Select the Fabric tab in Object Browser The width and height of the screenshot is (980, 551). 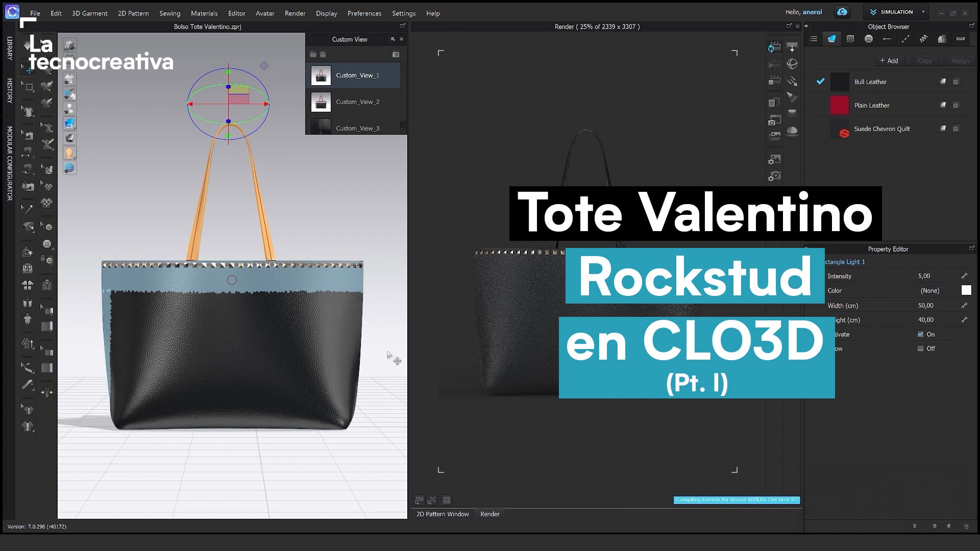click(x=831, y=39)
